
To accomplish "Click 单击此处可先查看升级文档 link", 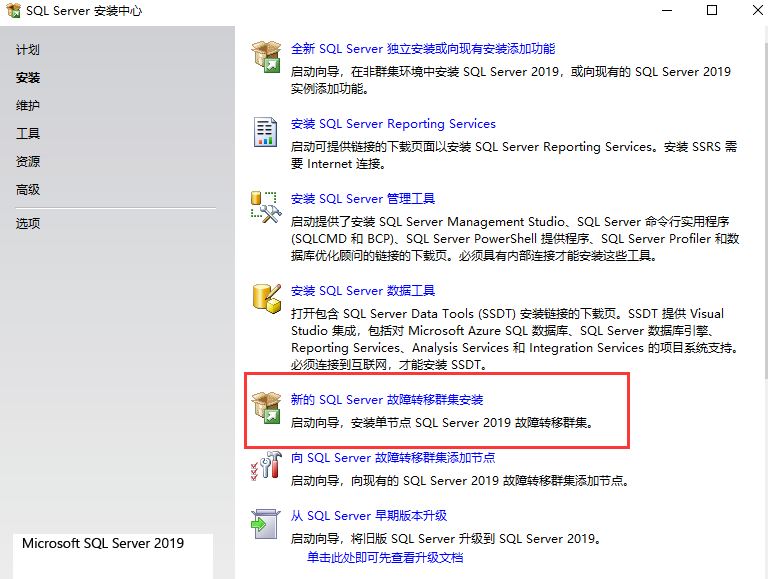I will pos(385,557).
